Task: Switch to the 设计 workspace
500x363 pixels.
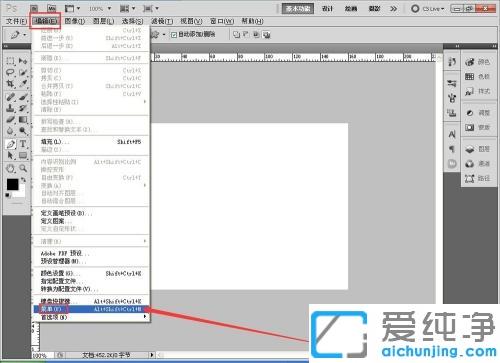Action: pos(327,9)
